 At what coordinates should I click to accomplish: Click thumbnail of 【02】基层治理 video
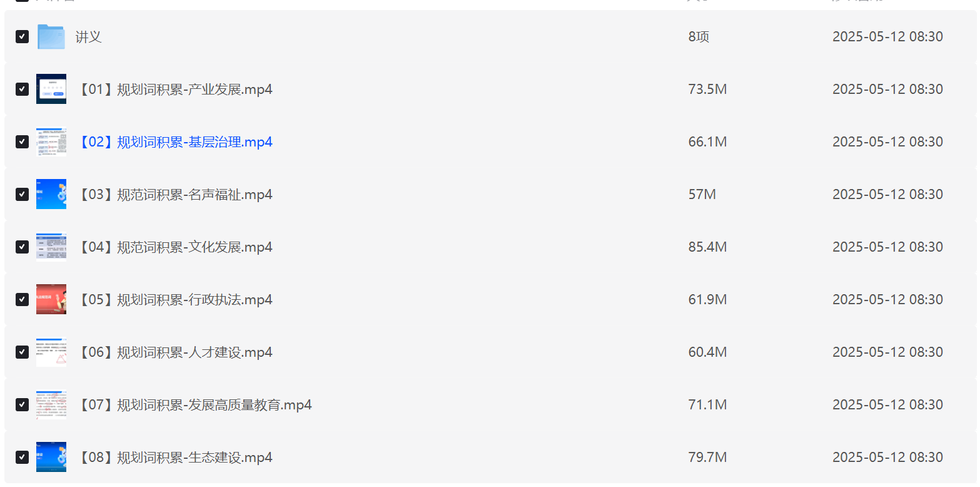51,141
